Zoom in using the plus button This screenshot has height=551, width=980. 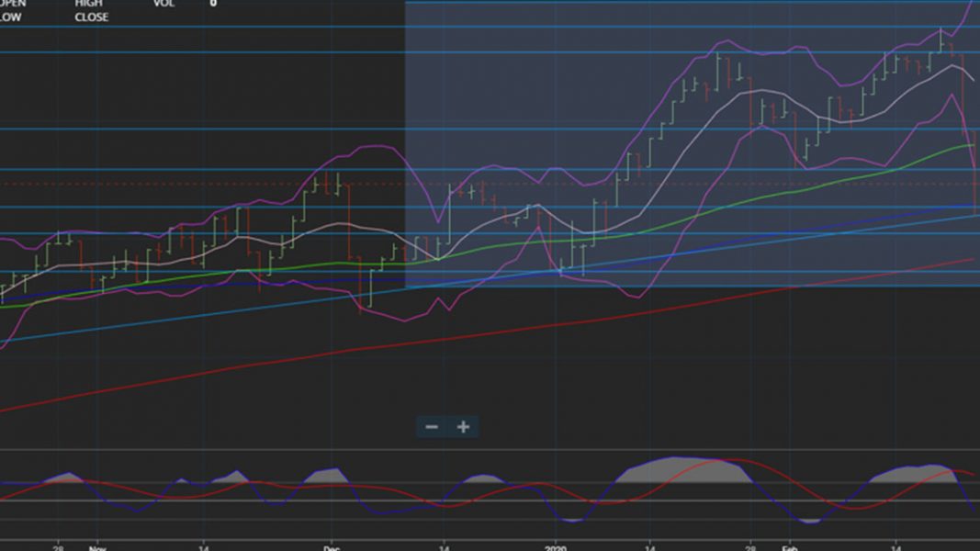point(464,427)
